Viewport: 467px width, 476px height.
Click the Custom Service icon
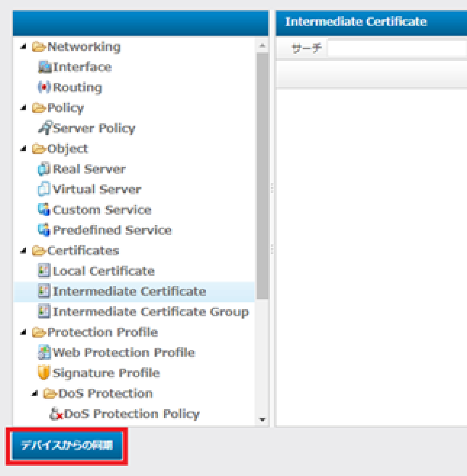pyautogui.click(x=44, y=210)
